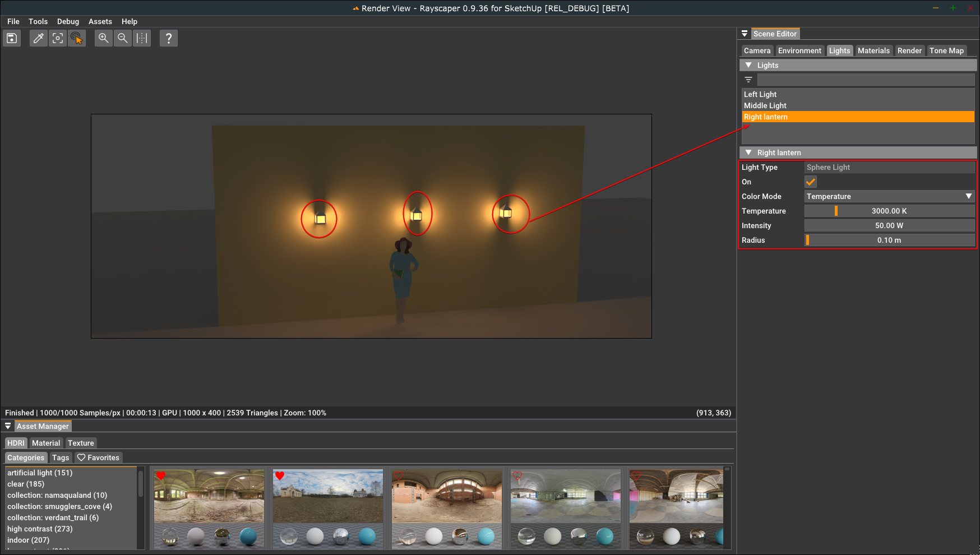
Task: Click the zoom out magnifier
Action: tap(123, 38)
